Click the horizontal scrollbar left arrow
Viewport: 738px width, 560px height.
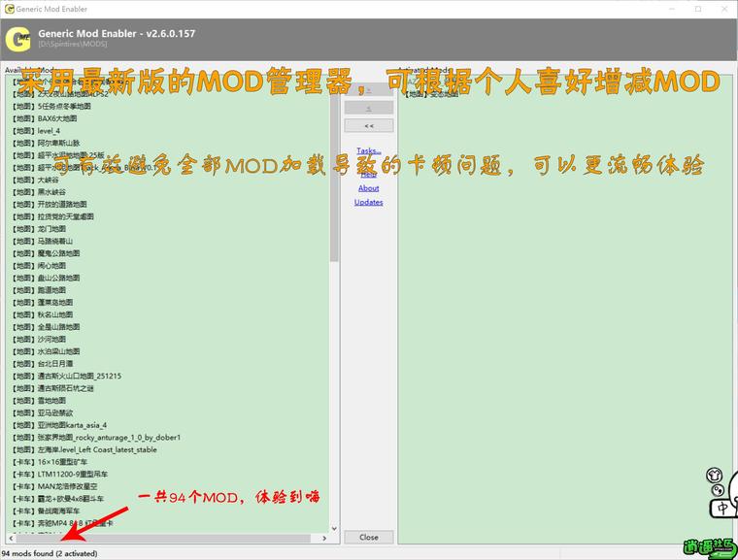coord(12,538)
